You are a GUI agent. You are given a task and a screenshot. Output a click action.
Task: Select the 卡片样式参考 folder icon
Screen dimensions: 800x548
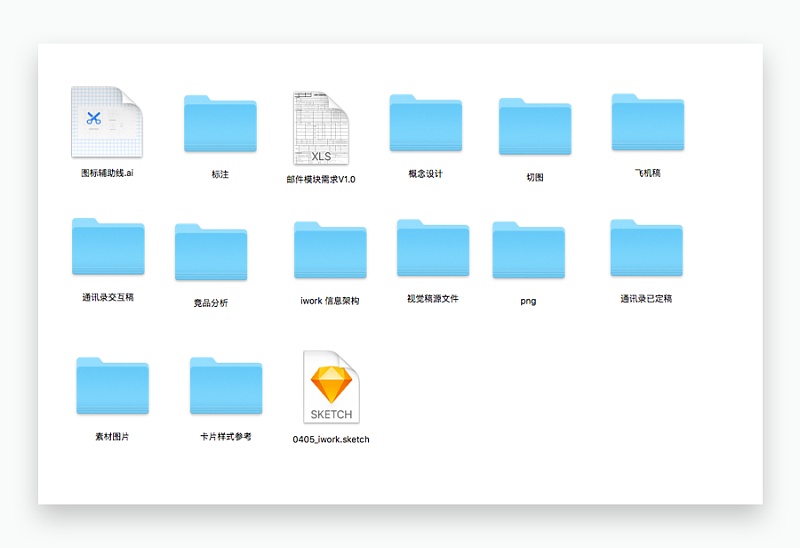(x=226, y=386)
